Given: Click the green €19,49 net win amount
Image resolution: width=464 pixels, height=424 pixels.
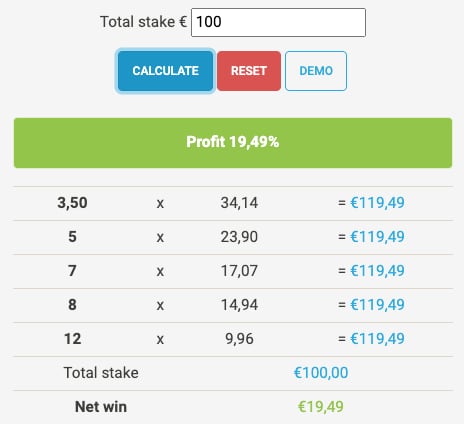Looking at the screenshot, I should 320,407.
